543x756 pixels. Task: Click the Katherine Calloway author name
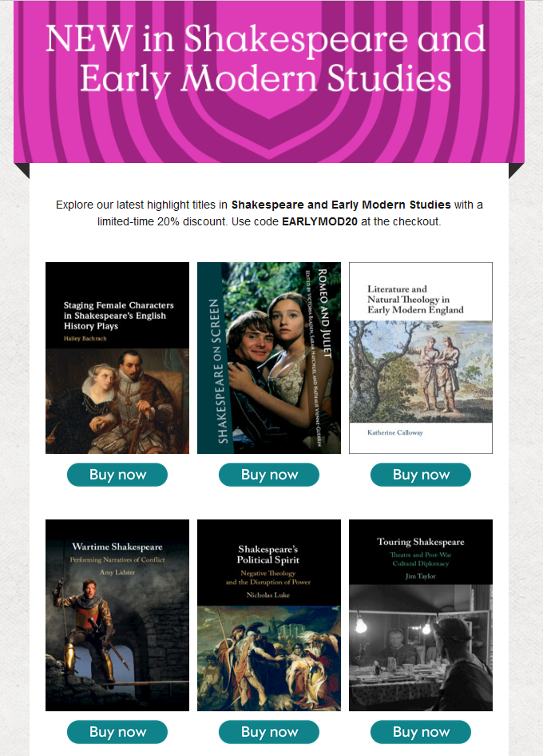point(395,432)
